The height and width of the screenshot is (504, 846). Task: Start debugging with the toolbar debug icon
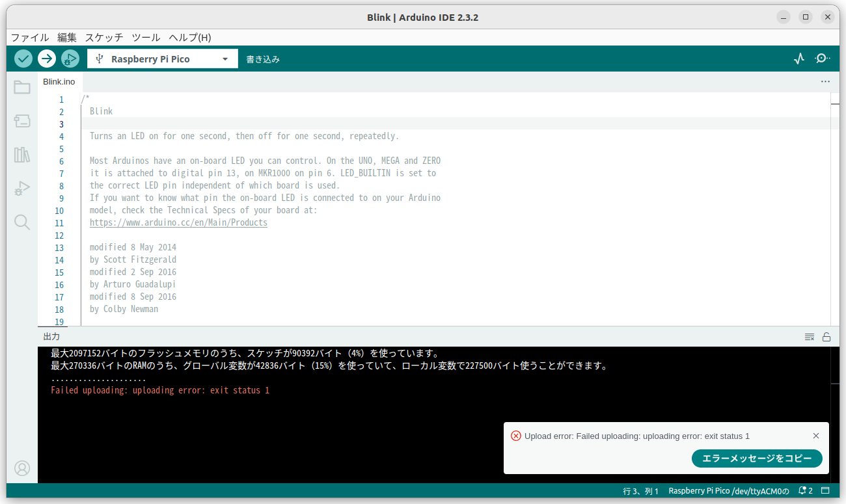tap(70, 59)
